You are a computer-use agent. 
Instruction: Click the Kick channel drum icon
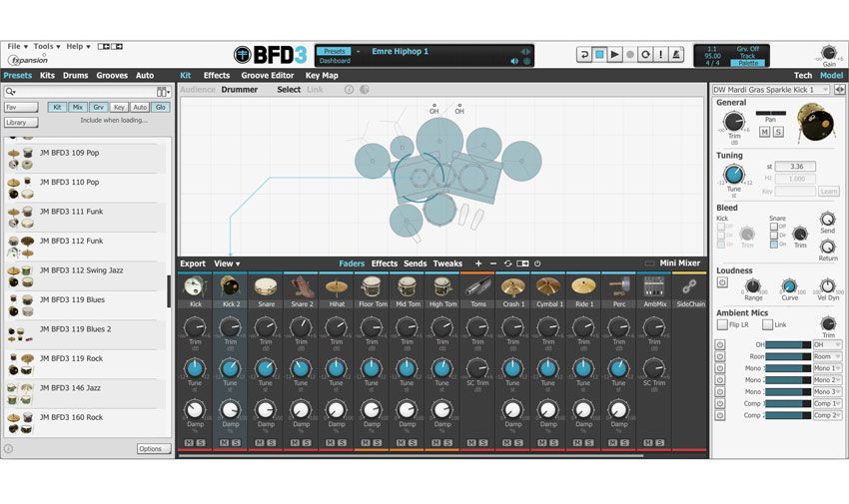[194, 287]
